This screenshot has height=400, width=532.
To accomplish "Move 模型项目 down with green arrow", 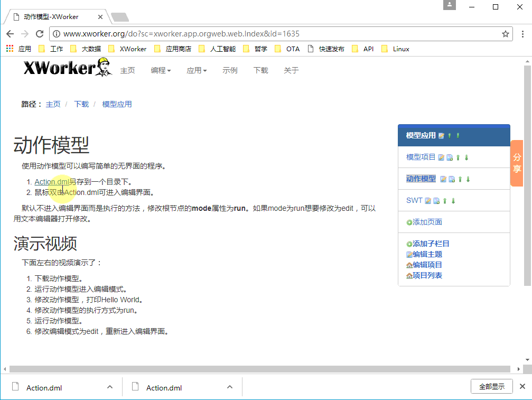I will click(466, 157).
